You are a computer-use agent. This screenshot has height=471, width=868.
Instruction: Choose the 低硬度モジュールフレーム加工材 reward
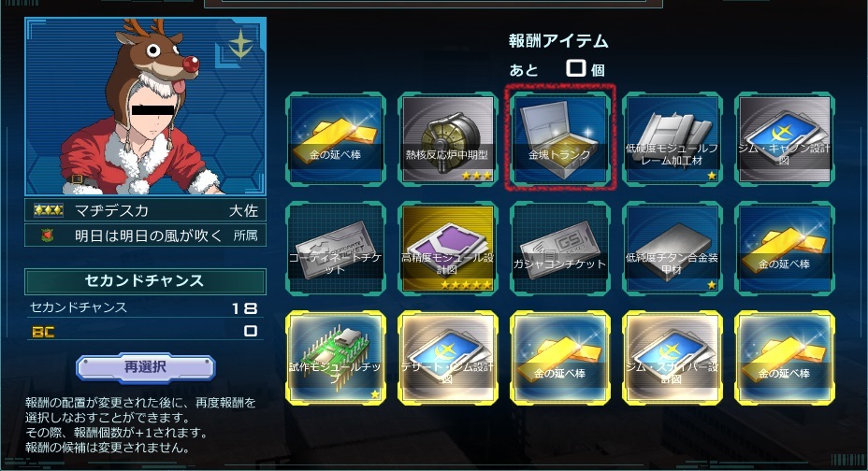[x=673, y=138]
